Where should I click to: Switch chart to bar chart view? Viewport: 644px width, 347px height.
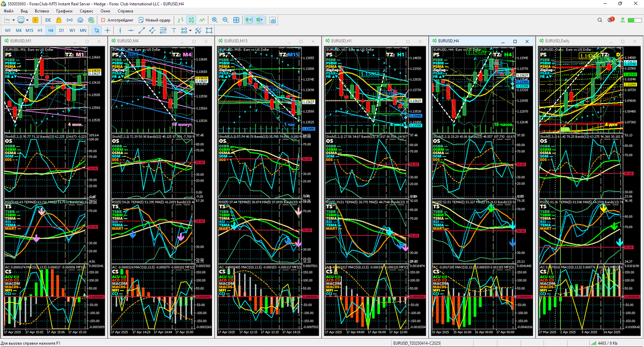(x=181, y=20)
